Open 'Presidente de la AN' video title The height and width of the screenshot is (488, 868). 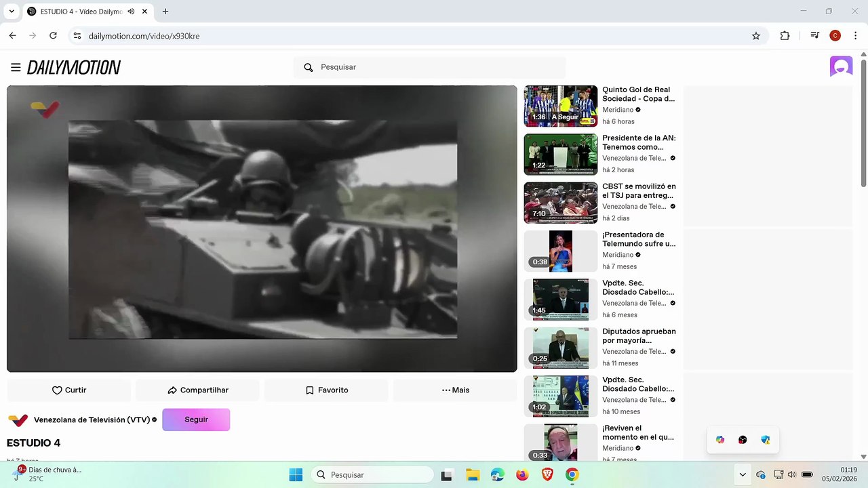(x=639, y=142)
